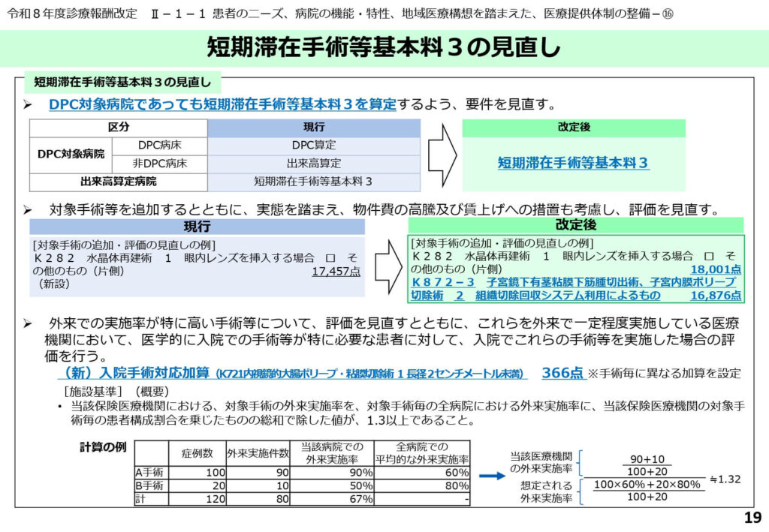Screen dimensions: 769x532
Task: Click the solid blue arrow beside the calculation table
Action: point(492,476)
